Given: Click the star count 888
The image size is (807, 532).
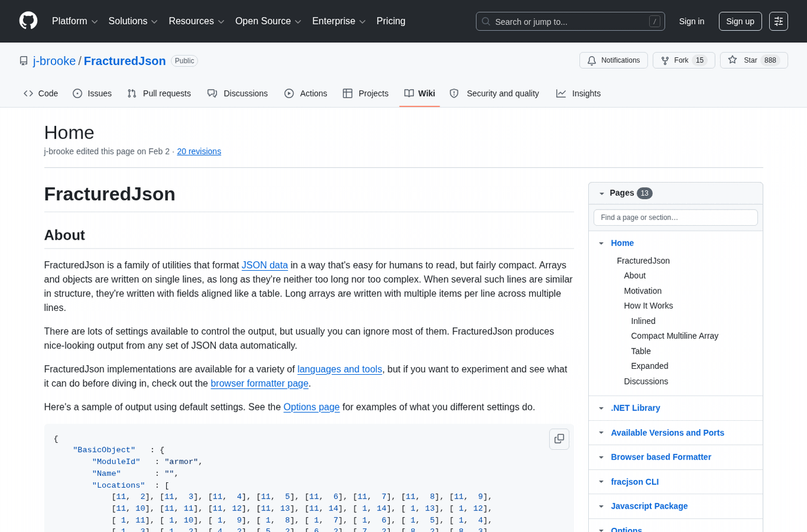Looking at the screenshot, I should [x=771, y=60].
